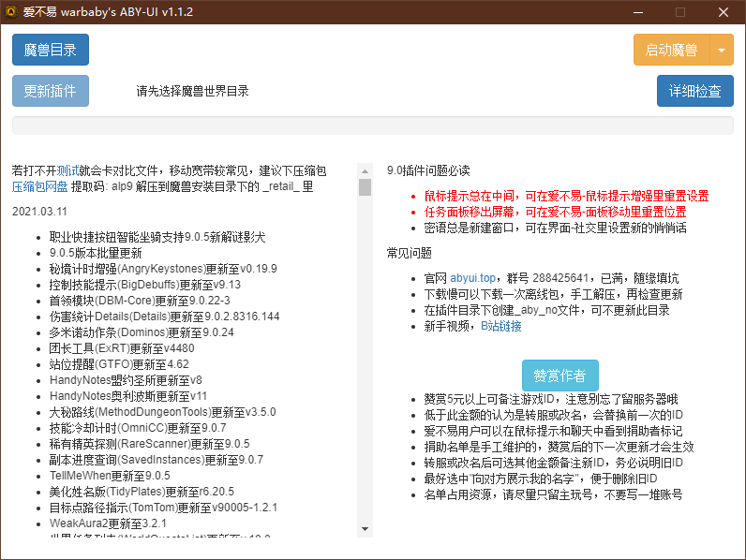The width and height of the screenshot is (746, 560).
Task: Open the B站链接 tutorial video link
Action: pos(500,326)
